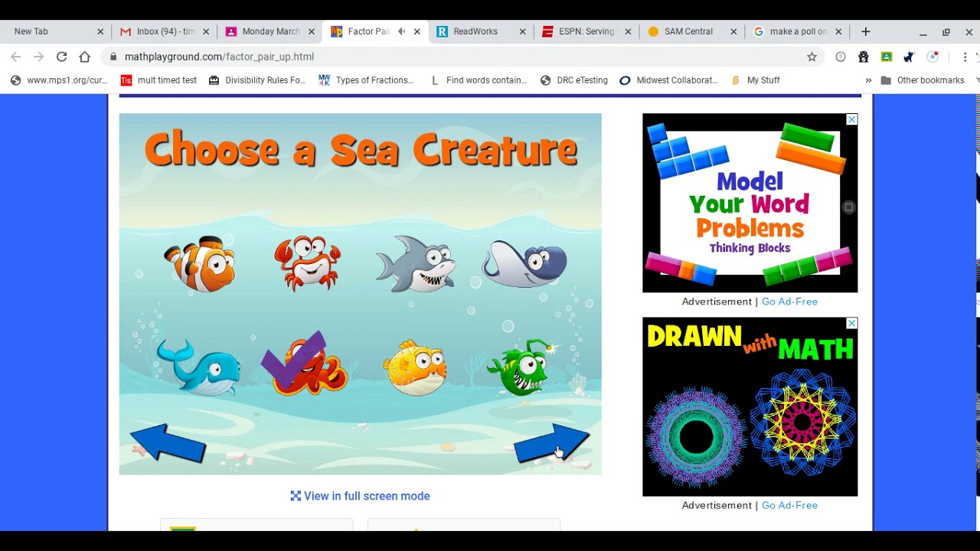Switch to the SAM Central tab

[692, 31]
